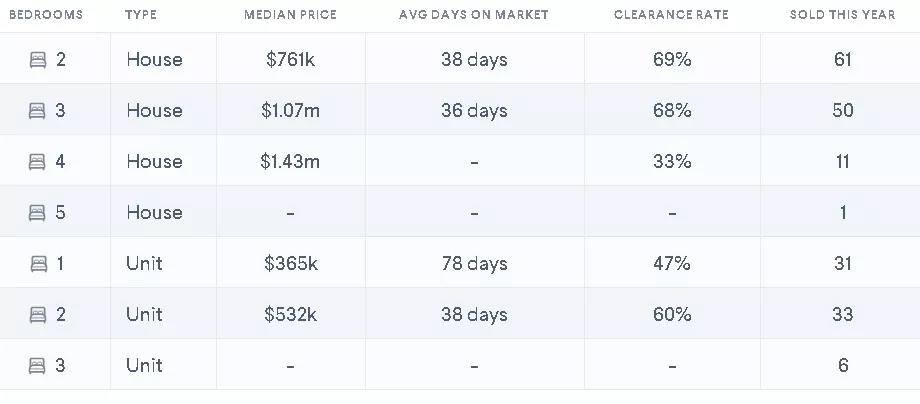Screen dimensions: 920x404
Task: Click the bed icon for 2-bedroom House
Action: [x=38, y=60]
